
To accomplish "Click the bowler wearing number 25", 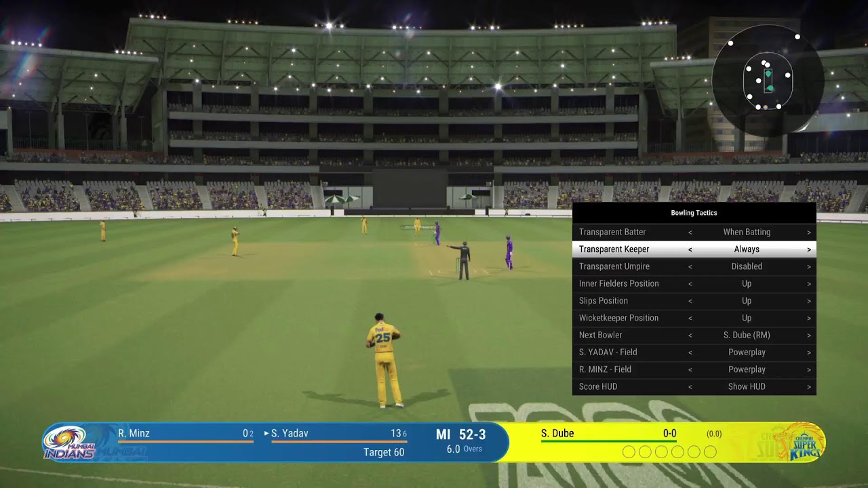I will pos(384,361).
